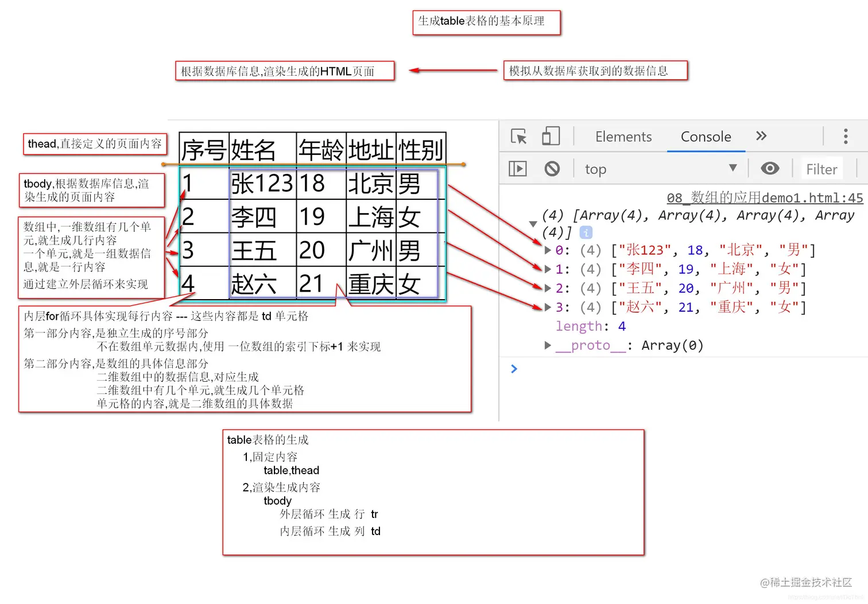This screenshot has width=868, height=604.
Task: Clear the console messages
Action: pos(552,168)
